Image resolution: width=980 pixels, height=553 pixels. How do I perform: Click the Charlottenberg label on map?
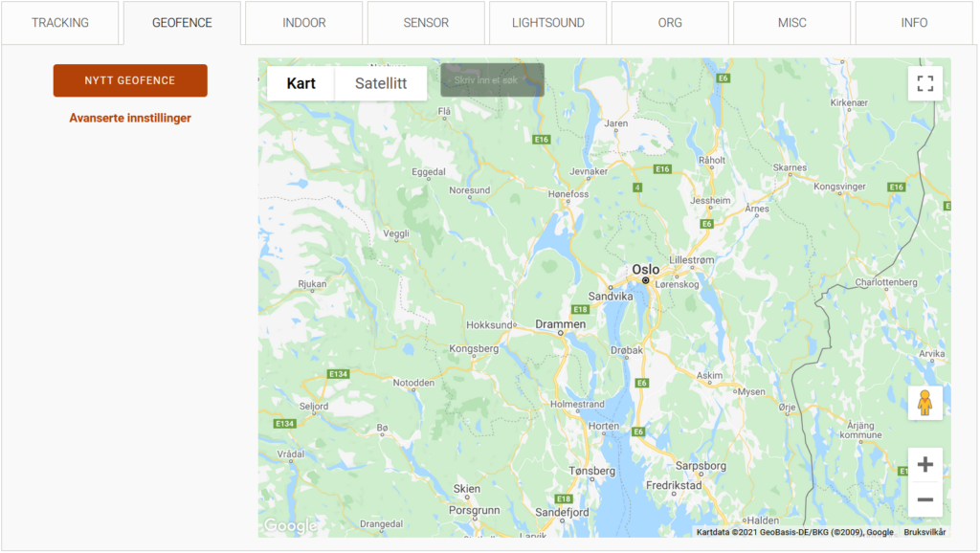(x=886, y=282)
